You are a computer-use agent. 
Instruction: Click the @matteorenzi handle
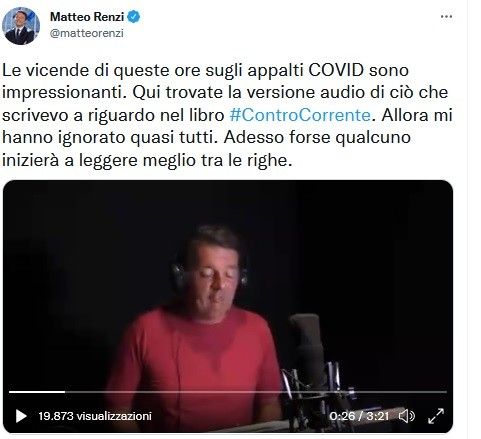[x=87, y=33]
